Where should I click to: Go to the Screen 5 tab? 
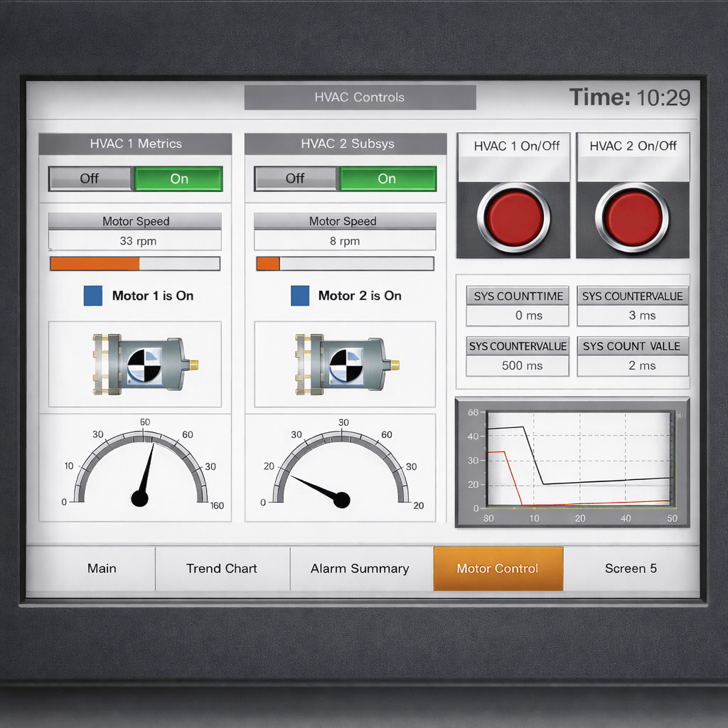631,569
